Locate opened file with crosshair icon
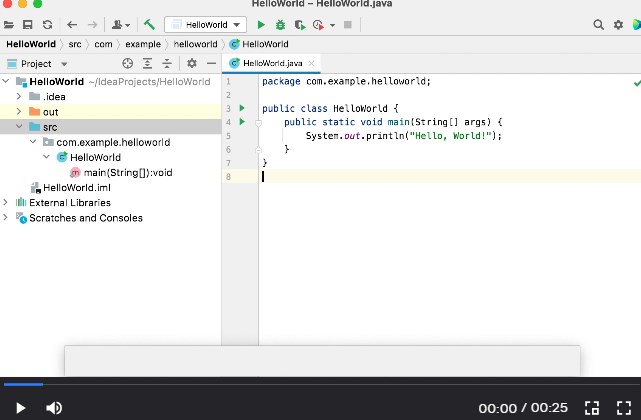641x420 pixels. [x=128, y=63]
